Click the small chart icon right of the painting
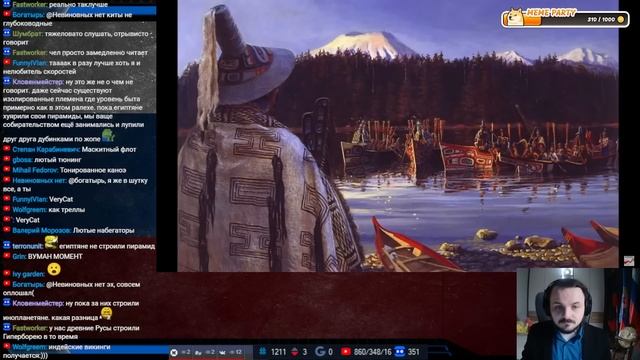 pos(629,260)
